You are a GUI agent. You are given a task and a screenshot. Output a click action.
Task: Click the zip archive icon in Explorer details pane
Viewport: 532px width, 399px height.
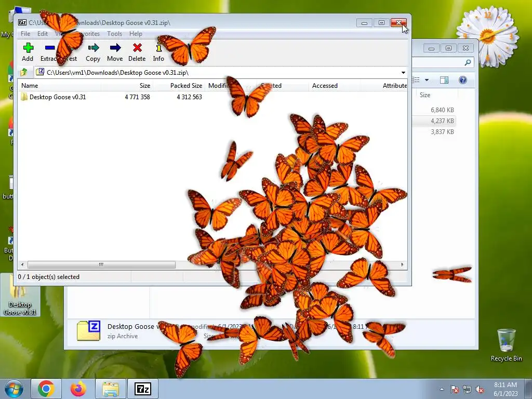(x=88, y=330)
